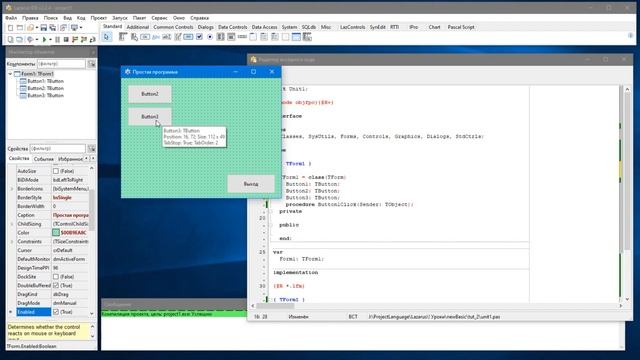This screenshot has height=360, width=640.
Task: Pick the TMemo component icon
Action: click(178, 37)
